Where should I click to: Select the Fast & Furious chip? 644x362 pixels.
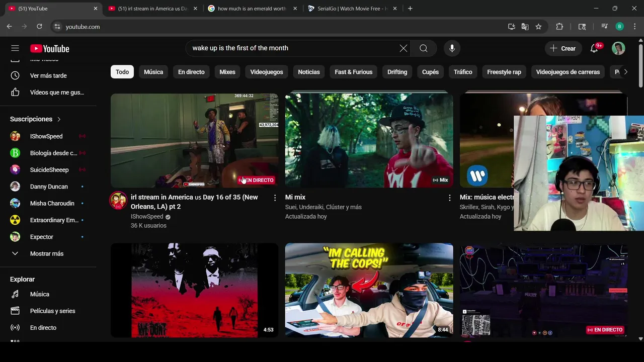(x=354, y=72)
